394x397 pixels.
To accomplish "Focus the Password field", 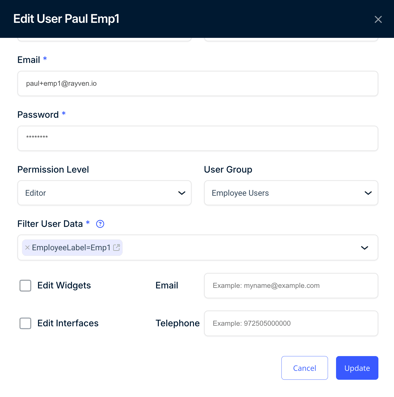I will [x=198, y=138].
